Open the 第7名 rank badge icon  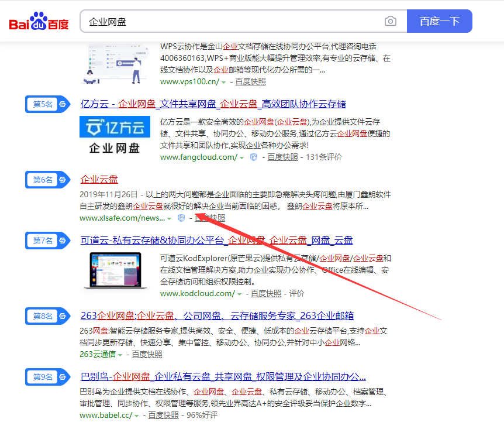[47, 241]
